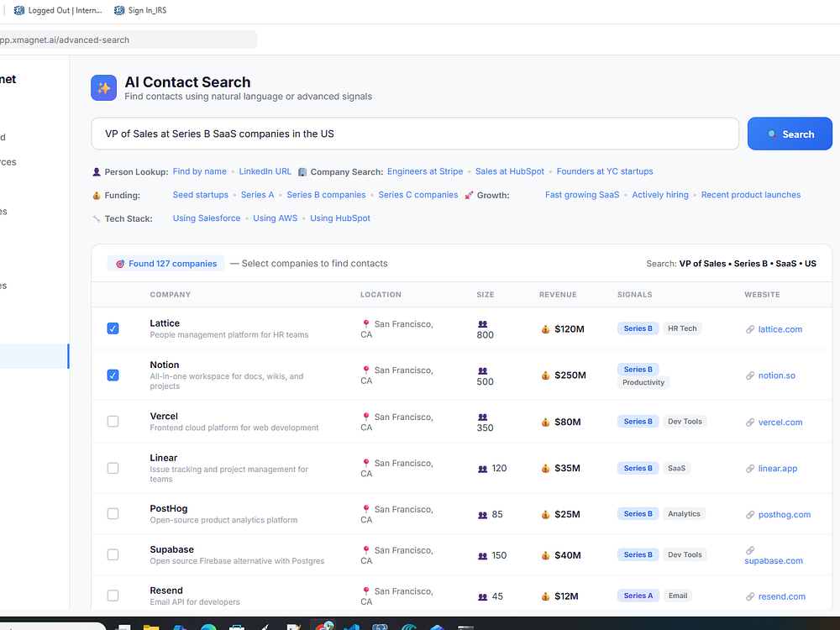Click the target icon in Found 127 companies
The image size is (840, 630).
pyautogui.click(x=120, y=264)
